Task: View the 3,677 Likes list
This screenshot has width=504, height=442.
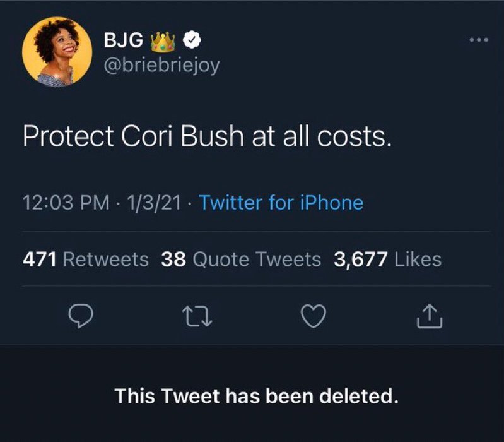Action: 388,259
